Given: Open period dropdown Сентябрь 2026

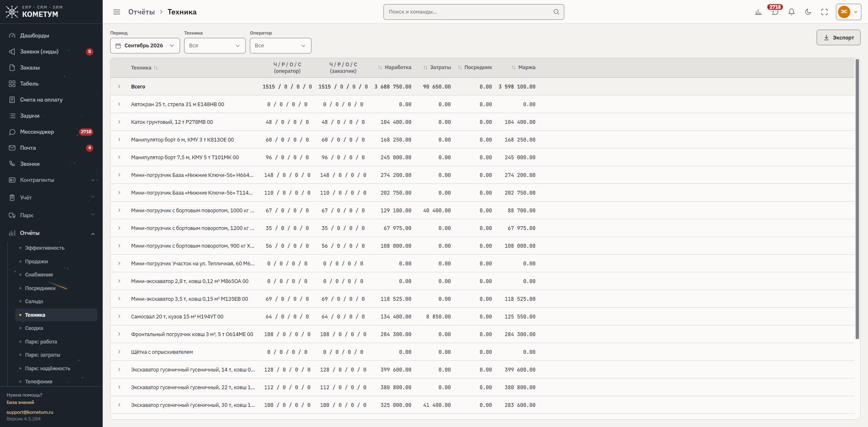Looking at the screenshot, I should tap(145, 46).
